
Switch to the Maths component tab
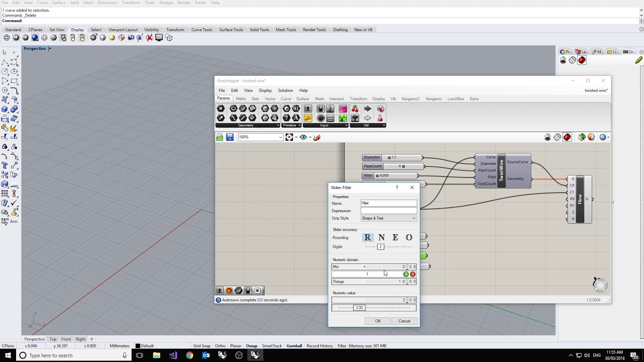(241, 99)
